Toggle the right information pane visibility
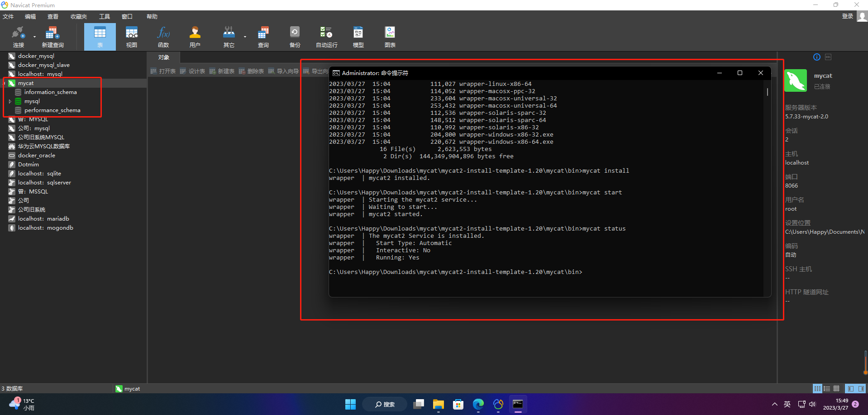The width and height of the screenshot is (868, 415). pyautogui.click(x=861, y=388)
